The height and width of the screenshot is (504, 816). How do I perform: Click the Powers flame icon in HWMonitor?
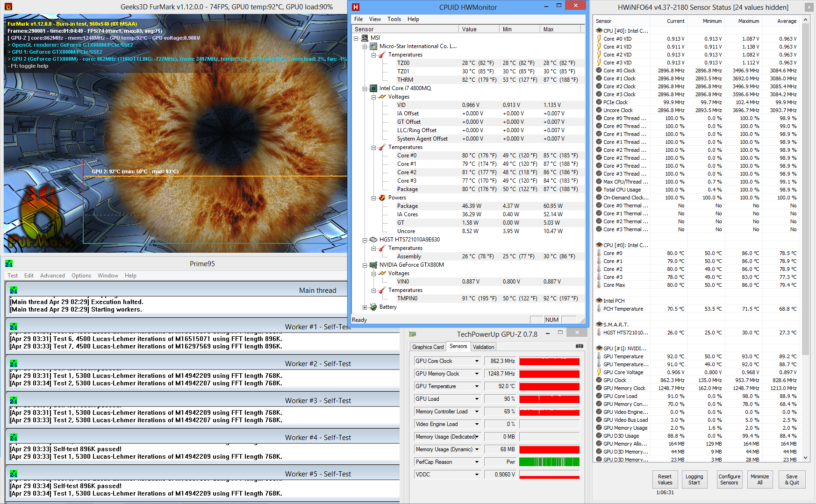pyautogui.click(x=382, y=198)
